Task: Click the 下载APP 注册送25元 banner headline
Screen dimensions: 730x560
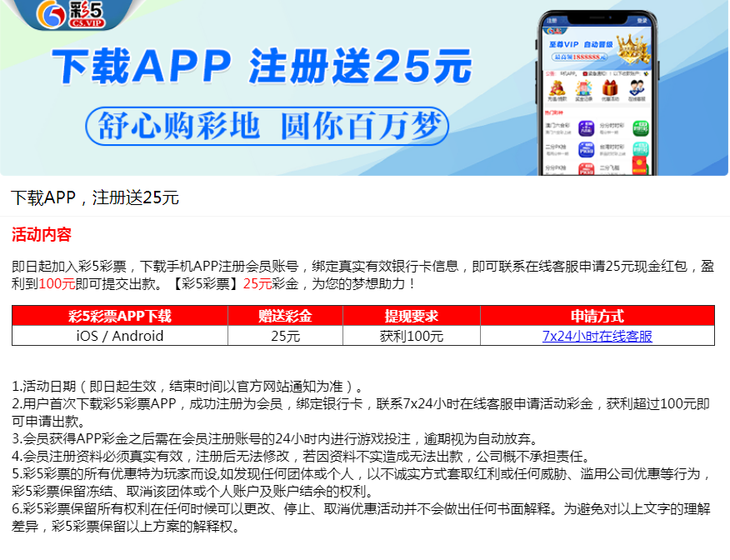Action: tap(260, 66)
